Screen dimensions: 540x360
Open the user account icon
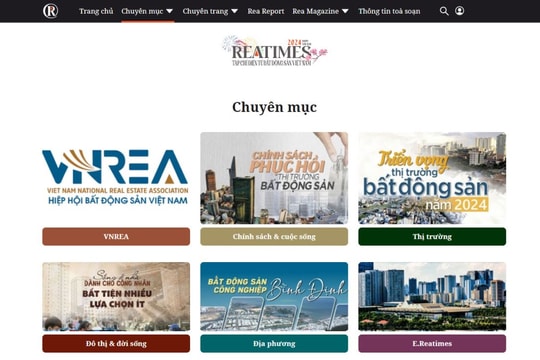(459, 11)
